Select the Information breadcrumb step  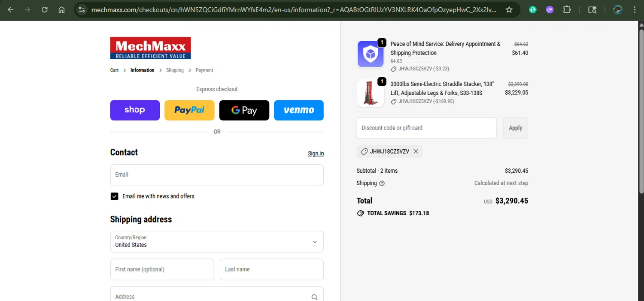pos(142,70)
